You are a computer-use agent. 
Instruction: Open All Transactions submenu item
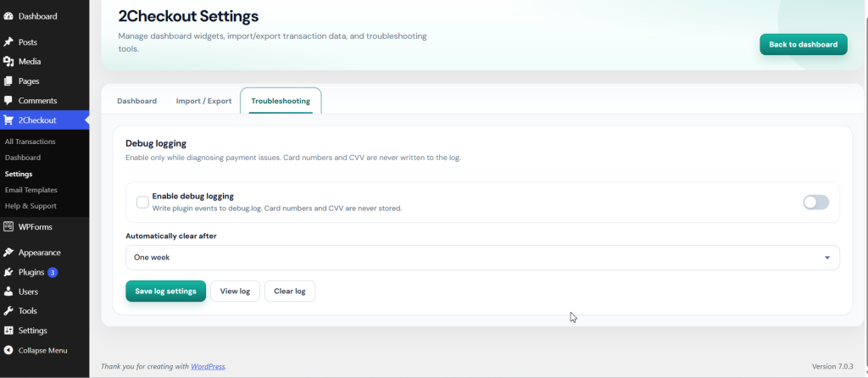(x=30, y=142)
